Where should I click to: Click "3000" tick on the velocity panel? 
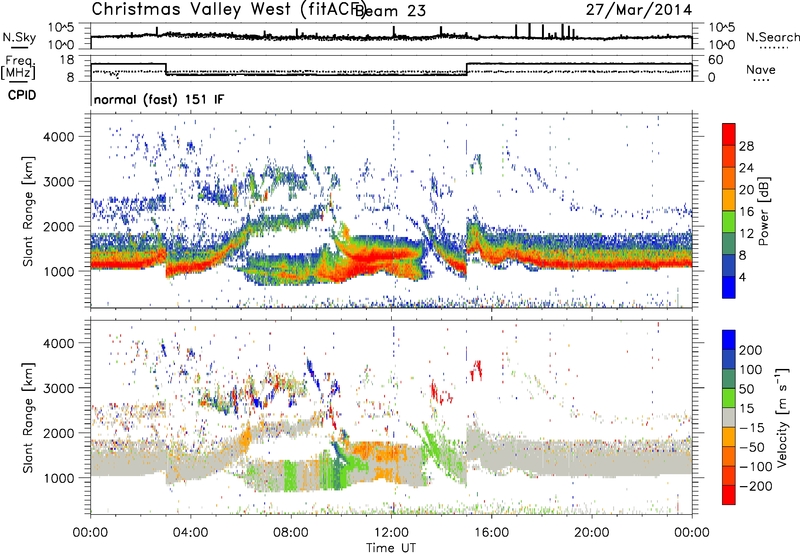click(59, 388)
